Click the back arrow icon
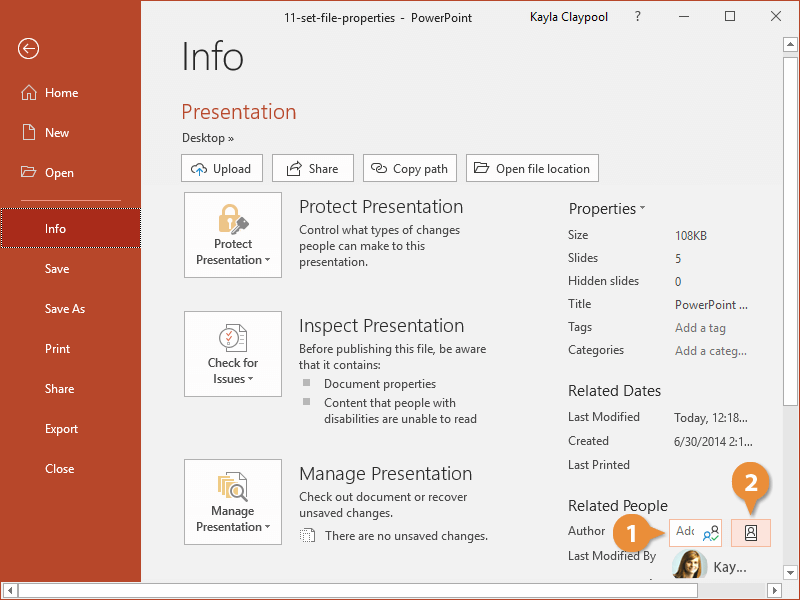Image resolution: width=800 pixels, height=600 pixels. (29, 49)
